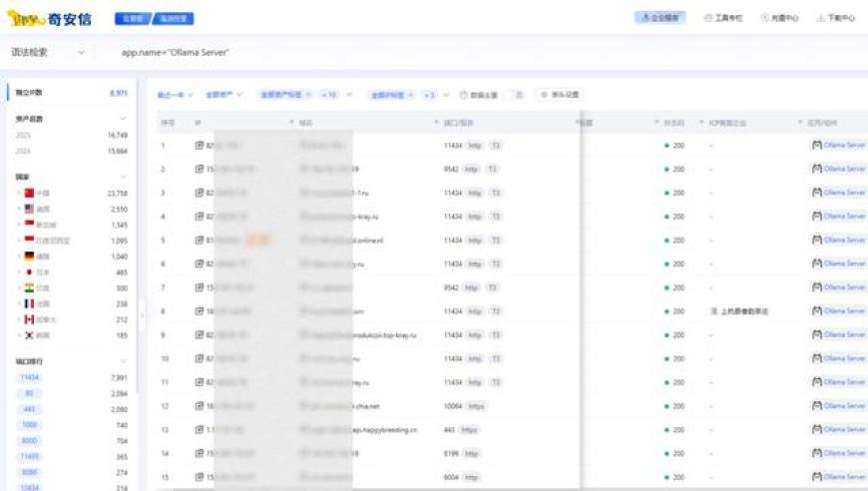Click the Ollama llama icon in row 9
Screen dimensions: 868x491
click(817, 335)
